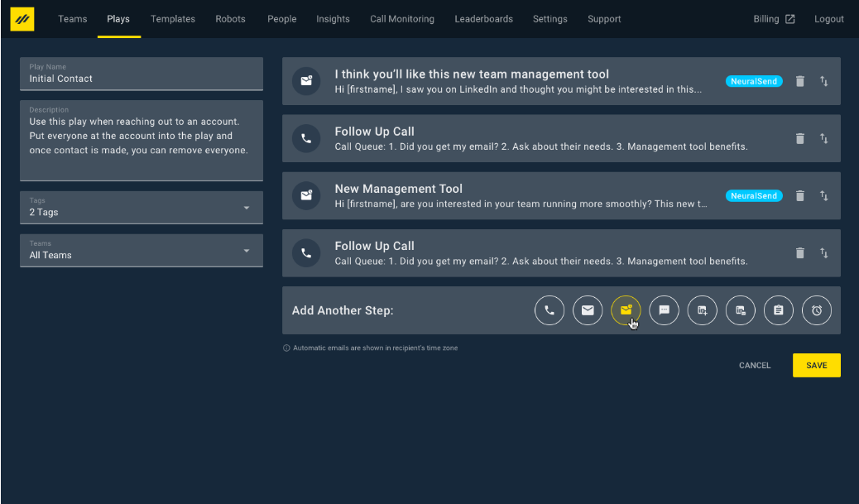Add a LinkedIn connection request step
The image size is (859, 504).
703,310
